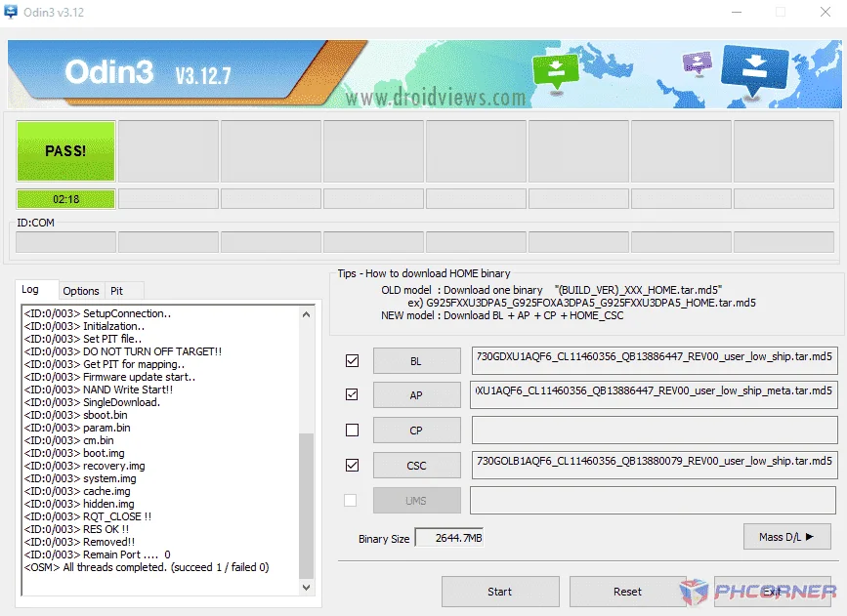
Task: Click the BL file button
Action: [416, 360]
